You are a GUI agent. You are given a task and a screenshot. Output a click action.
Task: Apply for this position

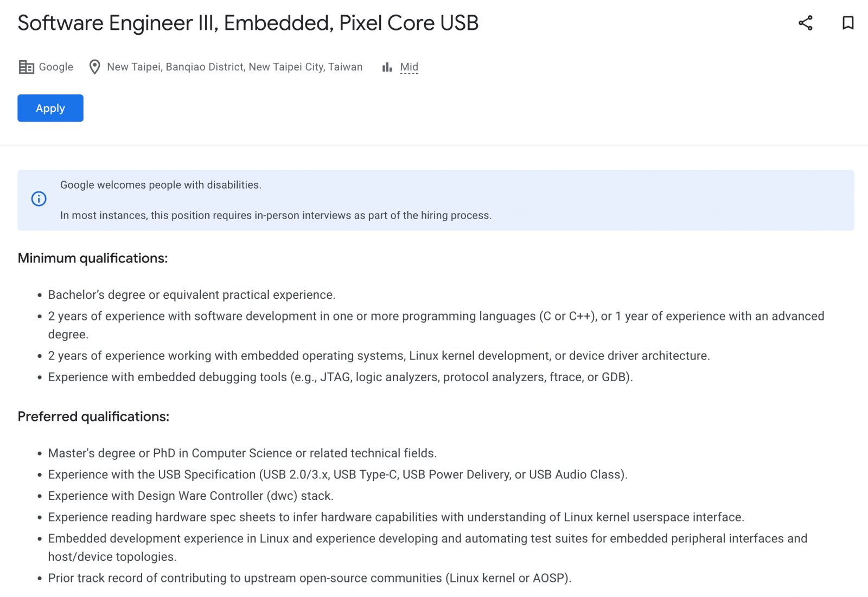[x=50, y=108]
